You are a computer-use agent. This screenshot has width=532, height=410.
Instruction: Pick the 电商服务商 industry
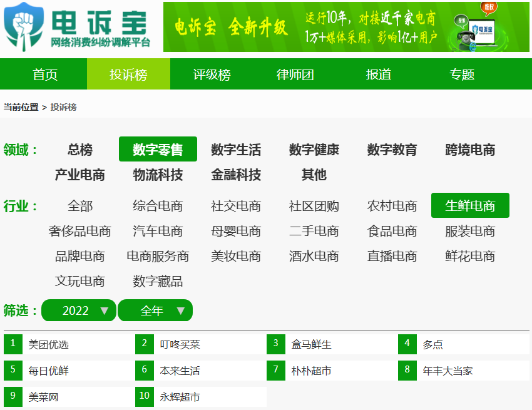click(x=158, y=256)
